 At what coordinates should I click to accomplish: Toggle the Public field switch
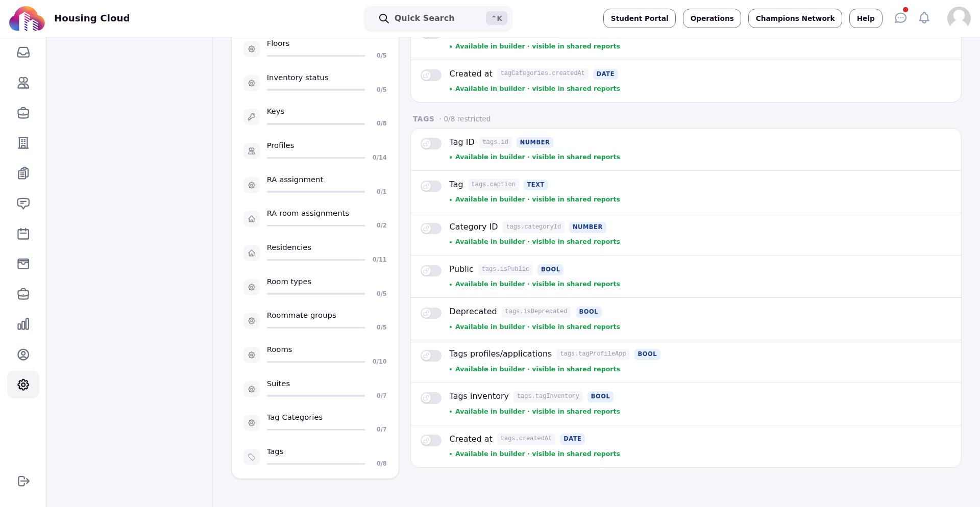click(x=431, y=270)
